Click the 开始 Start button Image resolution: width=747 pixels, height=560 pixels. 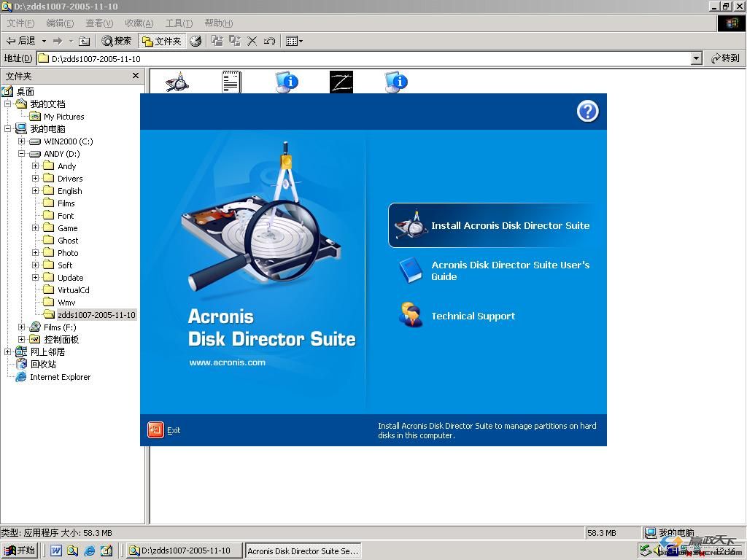pos(20,551)
